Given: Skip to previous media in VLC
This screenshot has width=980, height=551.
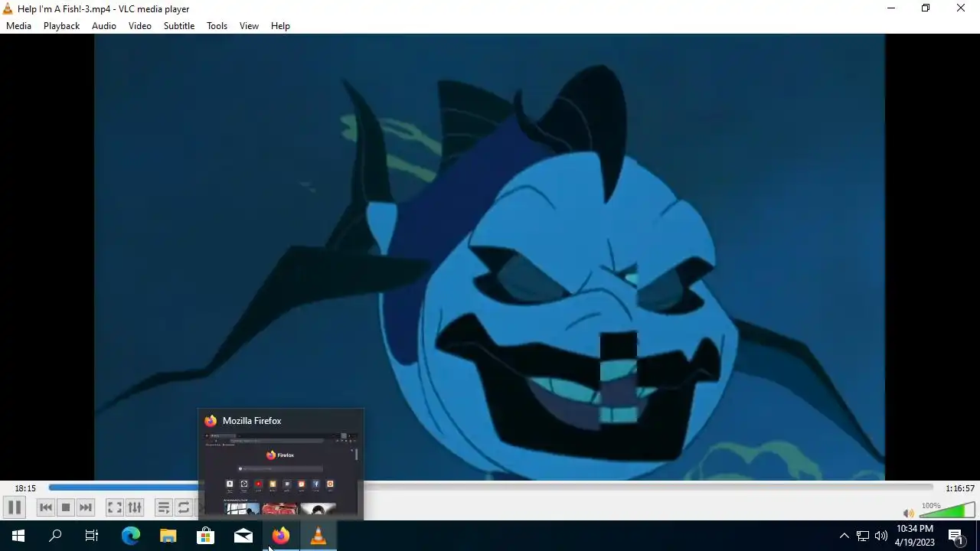Looking at the screenshot, I should click(46, 507).
